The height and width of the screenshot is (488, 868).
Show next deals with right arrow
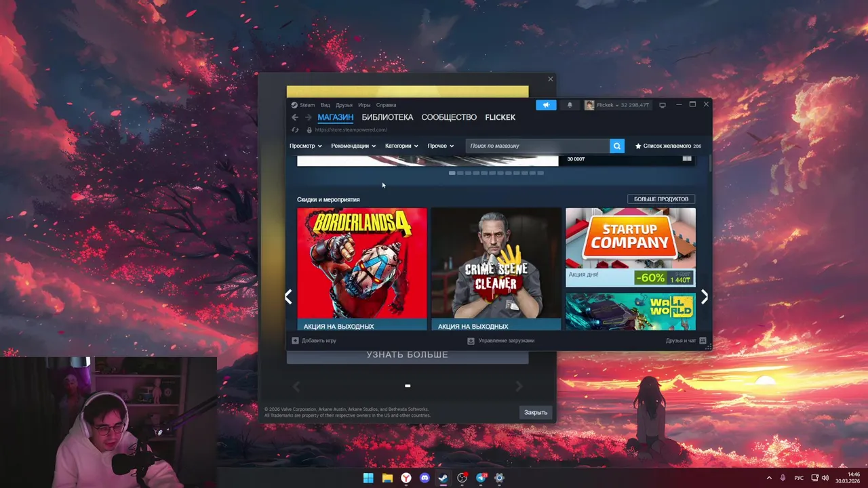coord(705,296)
